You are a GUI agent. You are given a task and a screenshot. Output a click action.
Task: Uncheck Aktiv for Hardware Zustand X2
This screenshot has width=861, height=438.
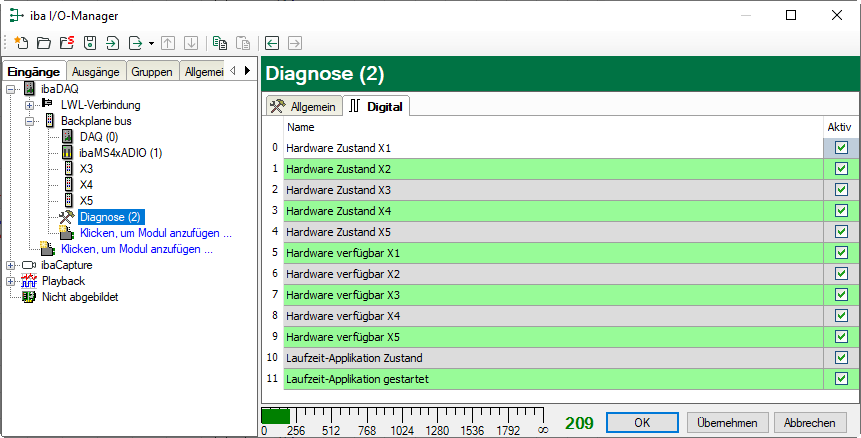[841, 169]
